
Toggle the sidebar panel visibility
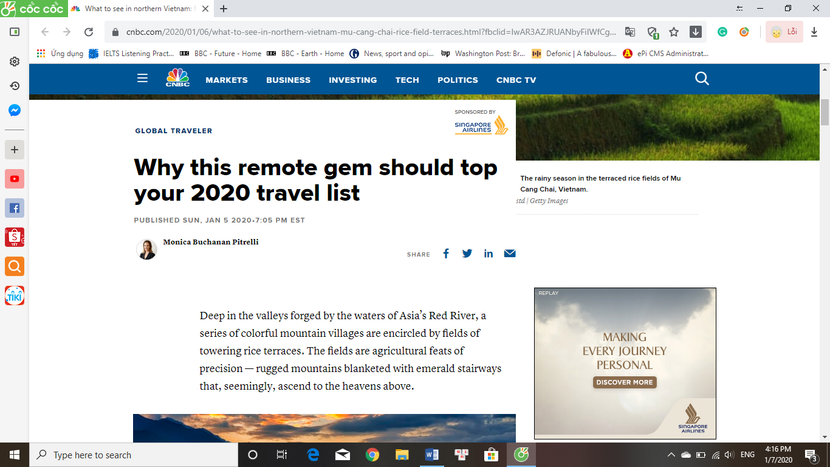click(14, 32)
